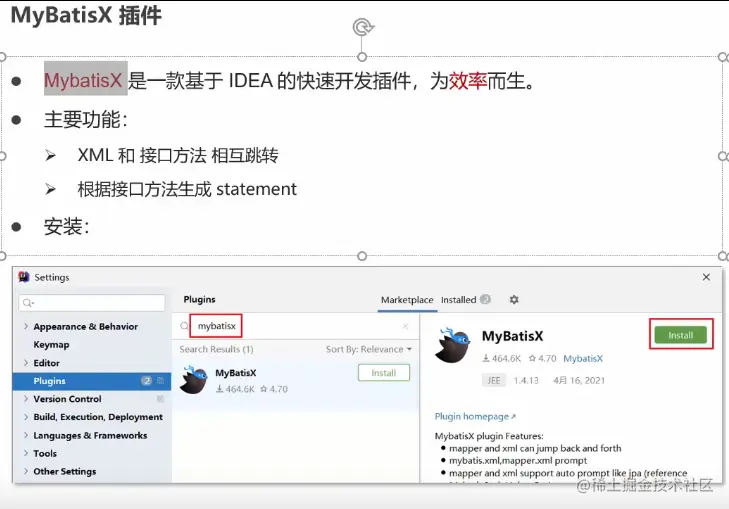Viewport: 729px width, 509px height.
Task: Click the Plugins panel heading
Action: tap(199, 299)
